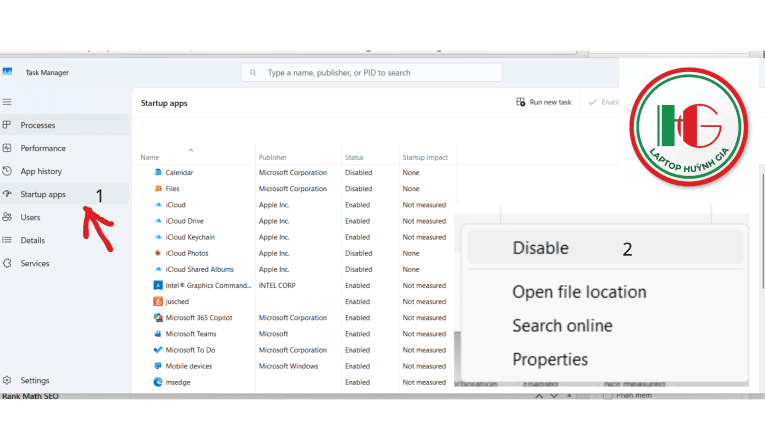This screenshot has width=765, height=430.
Task: Click the Microsoft Windows publisher cell
Action: (288, 366)
